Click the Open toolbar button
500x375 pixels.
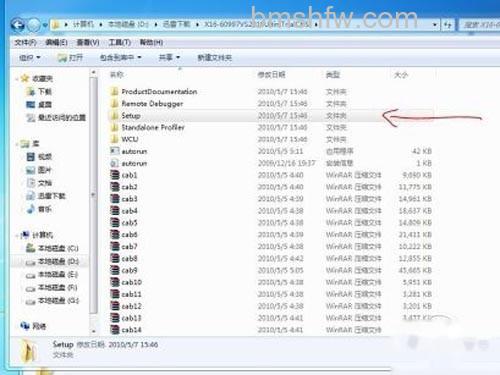click(x=70, y=58)
